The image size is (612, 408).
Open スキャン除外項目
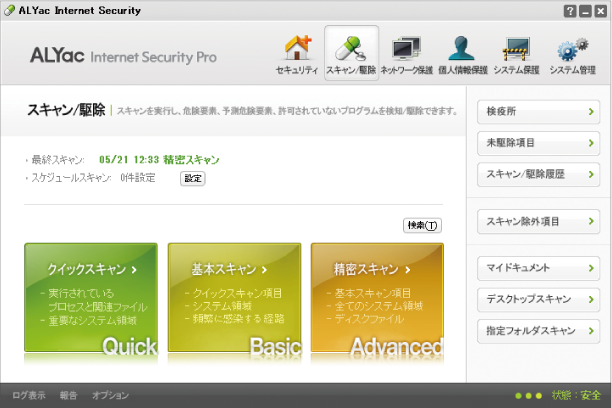[538, 221]
